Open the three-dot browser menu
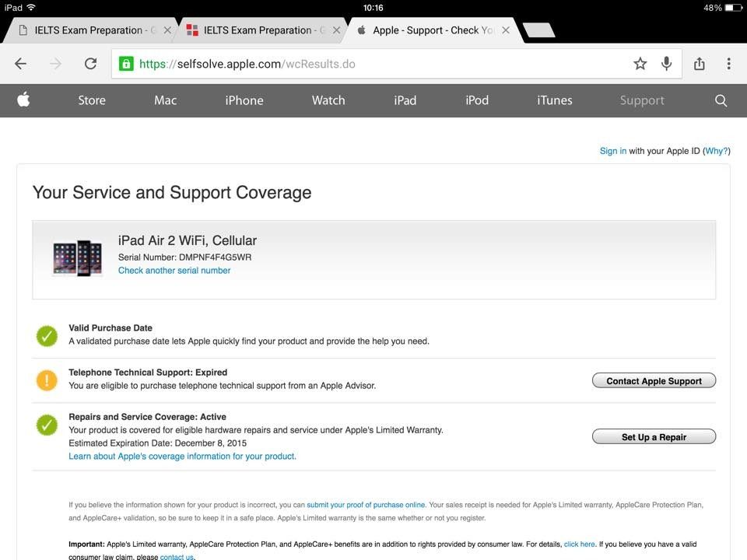Screen dimensions: 747x560 click(728, 64)
